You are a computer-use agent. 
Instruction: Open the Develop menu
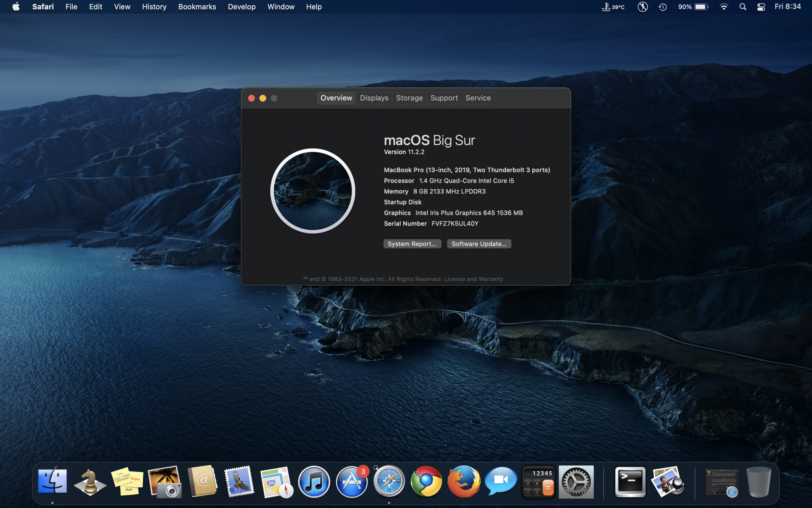tap(242, 7)
